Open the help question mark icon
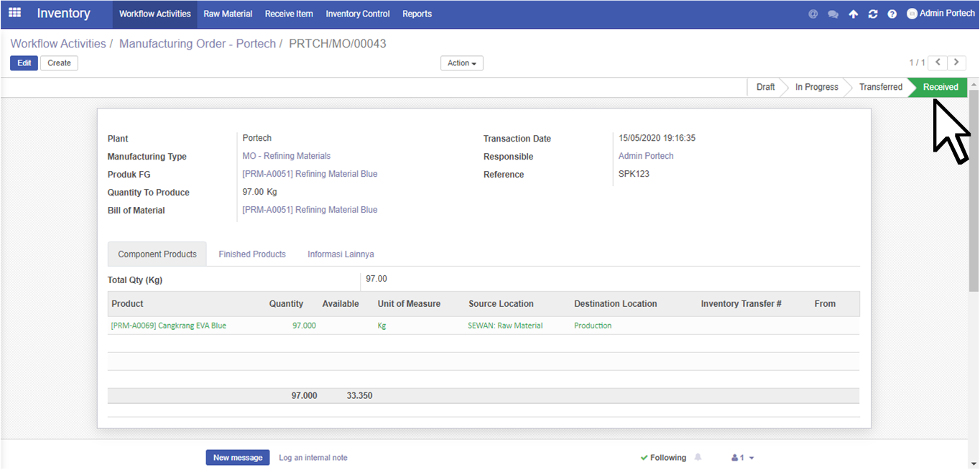Image resolution: width=980 pixels, height=470 pixels. (x=892, y=14)
